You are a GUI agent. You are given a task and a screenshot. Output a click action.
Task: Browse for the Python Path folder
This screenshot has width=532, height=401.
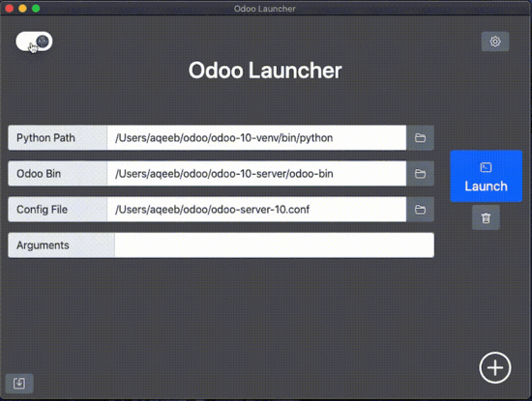[420, 138]
